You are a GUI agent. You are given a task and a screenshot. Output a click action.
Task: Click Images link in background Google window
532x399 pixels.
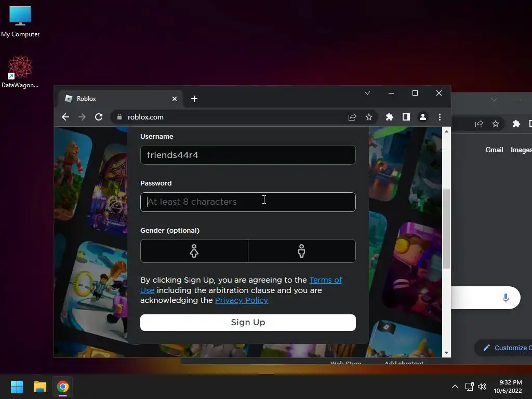point(522,150)
